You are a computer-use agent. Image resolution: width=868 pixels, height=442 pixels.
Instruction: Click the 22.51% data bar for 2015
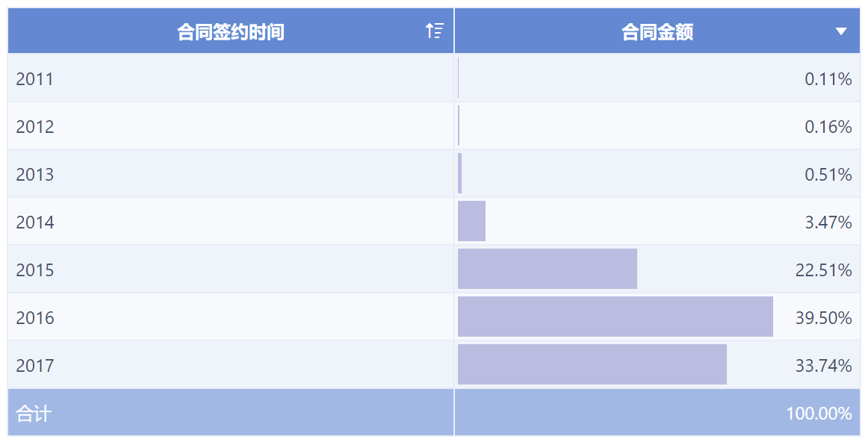[x=547, y=269]
